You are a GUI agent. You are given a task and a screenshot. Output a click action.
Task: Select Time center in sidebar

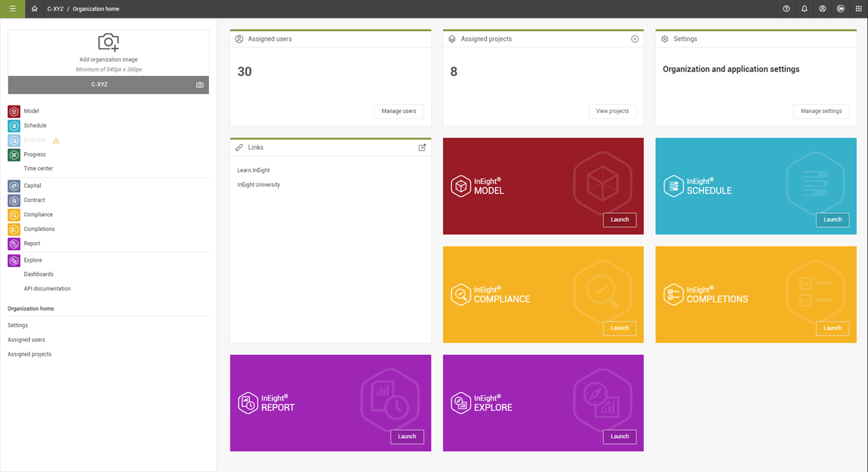pyautogui.click(x=38, y=169)
